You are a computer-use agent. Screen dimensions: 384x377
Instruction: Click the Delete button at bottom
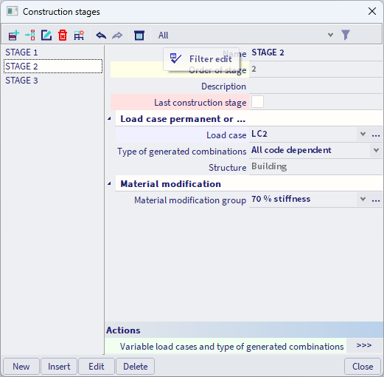pyautogui.click(x=135, y=367)
